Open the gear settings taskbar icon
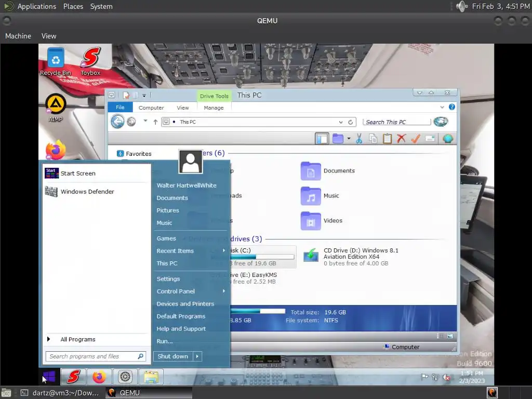 point(125,377)
